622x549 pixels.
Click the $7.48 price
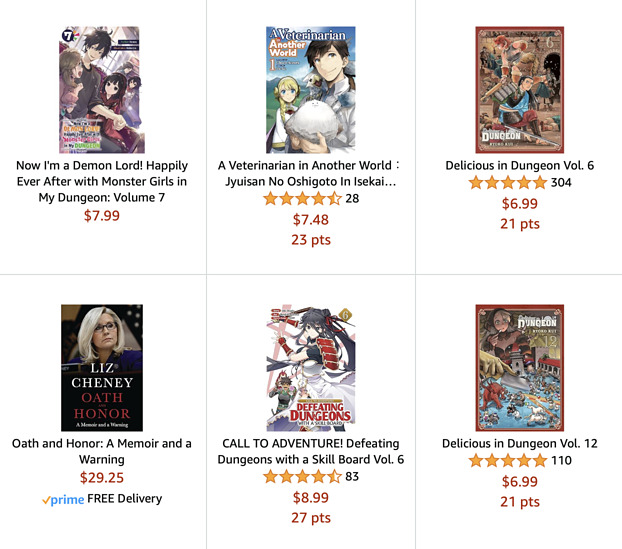click(x=311, y=220)
